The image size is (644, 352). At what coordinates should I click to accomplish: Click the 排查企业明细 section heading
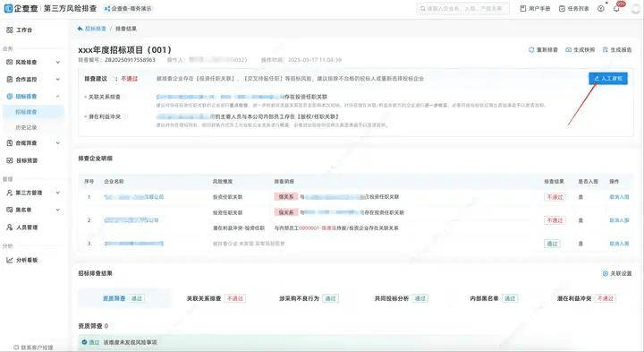click(x=96, y=159)
